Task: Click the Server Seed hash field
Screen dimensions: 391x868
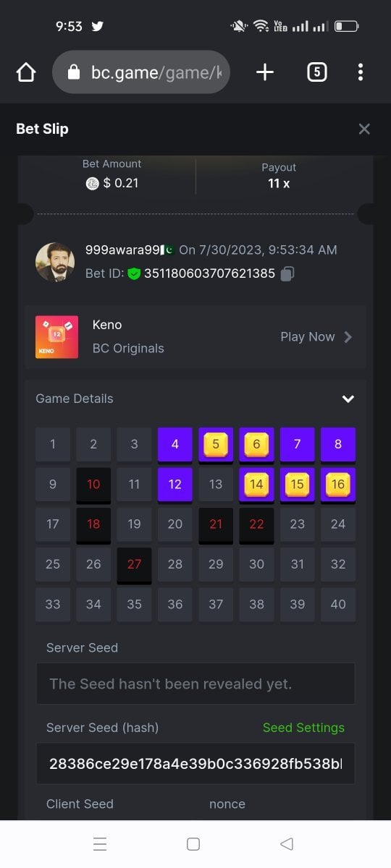Action: click(x=195, y=764)
